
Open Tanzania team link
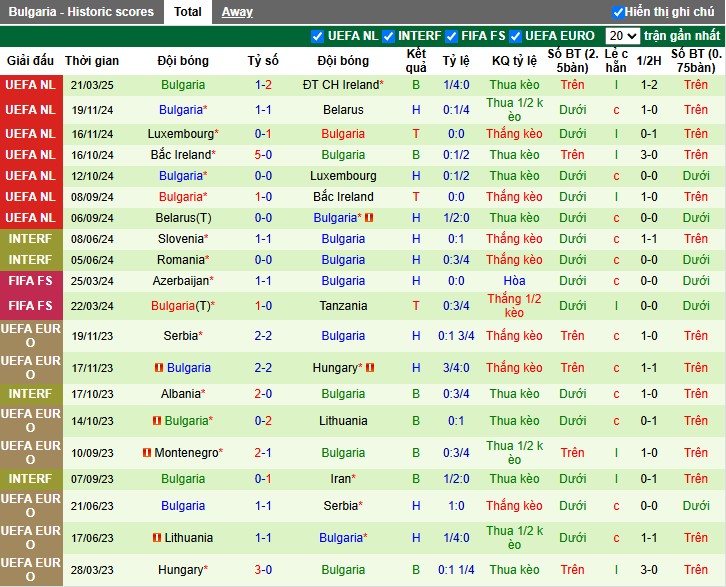click(x=343, y=306)
